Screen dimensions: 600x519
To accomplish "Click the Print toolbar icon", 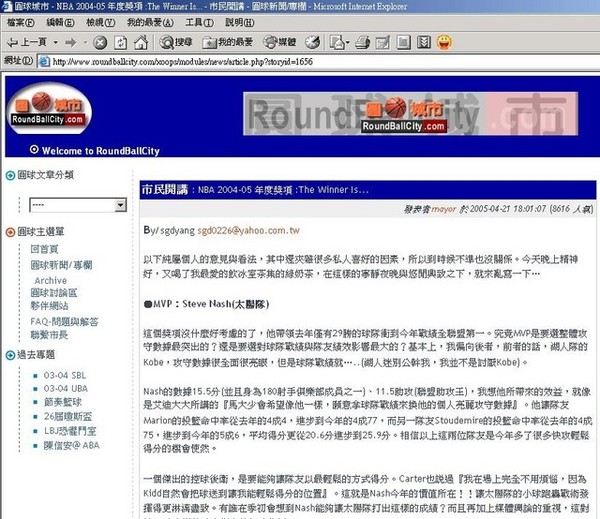I will pyautogui.click(x=362, y=42).
